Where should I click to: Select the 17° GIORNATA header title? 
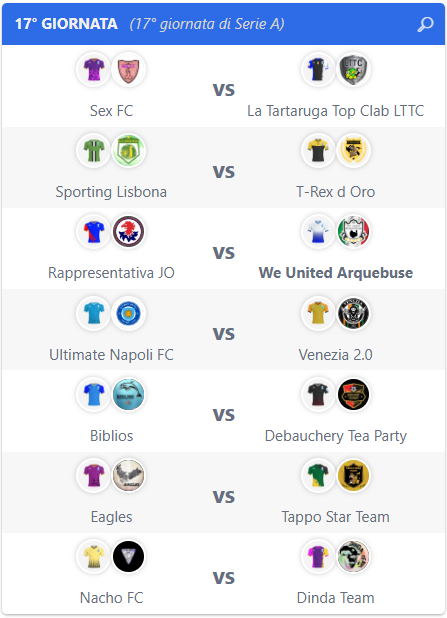(66, 24)
